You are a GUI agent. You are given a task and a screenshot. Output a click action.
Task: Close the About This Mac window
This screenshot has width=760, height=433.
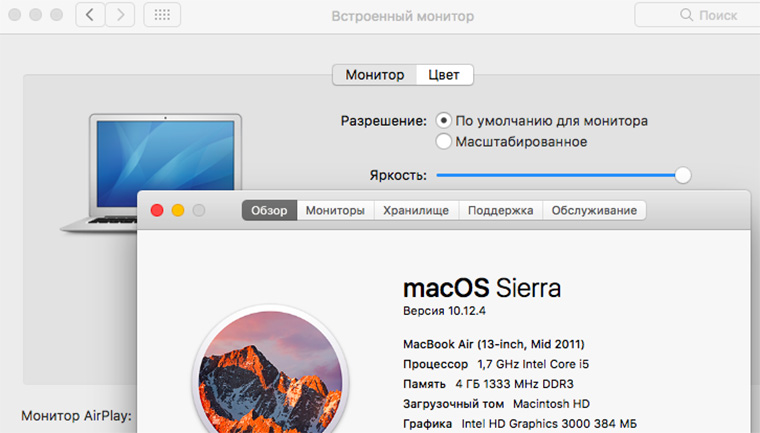(x=157, y=210)
